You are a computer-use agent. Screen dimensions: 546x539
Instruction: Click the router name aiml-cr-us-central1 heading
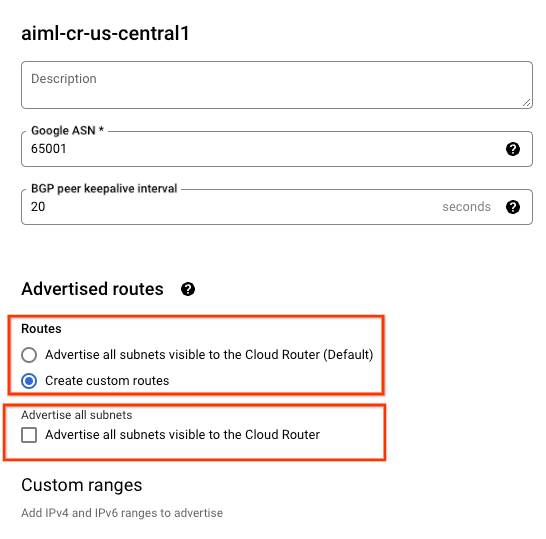click(x=105, y=33)
